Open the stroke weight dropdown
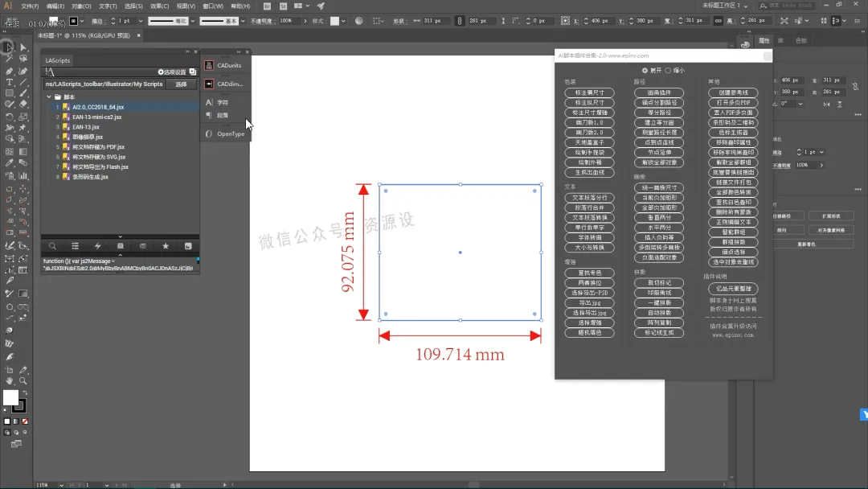Image resolution: width=868 pixels, height=489 pixels. pos(141,21)
